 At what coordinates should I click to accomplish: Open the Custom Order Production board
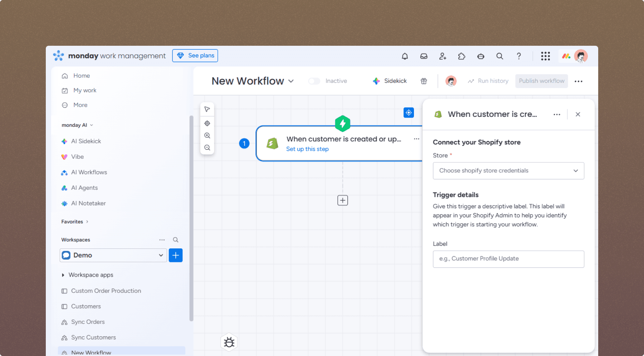click(x=106, y=291)
